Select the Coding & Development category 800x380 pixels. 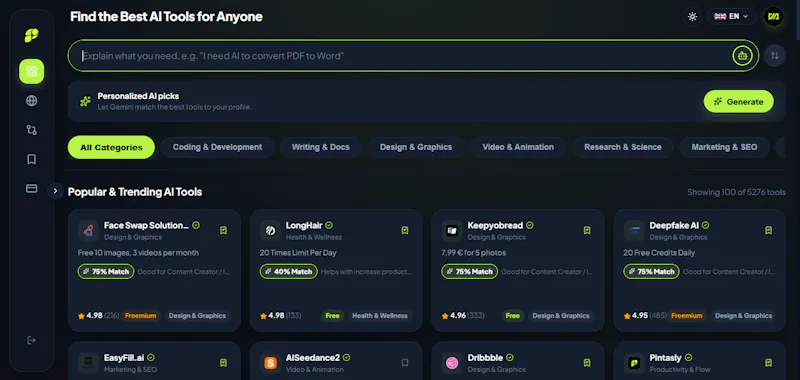point(217,147)
